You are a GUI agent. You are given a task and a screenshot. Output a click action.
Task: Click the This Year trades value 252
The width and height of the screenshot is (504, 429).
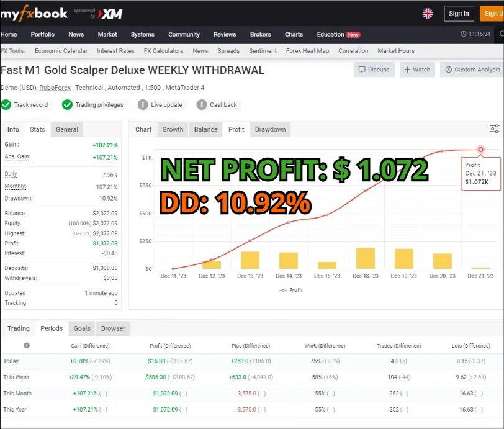(x=394, y=409)
